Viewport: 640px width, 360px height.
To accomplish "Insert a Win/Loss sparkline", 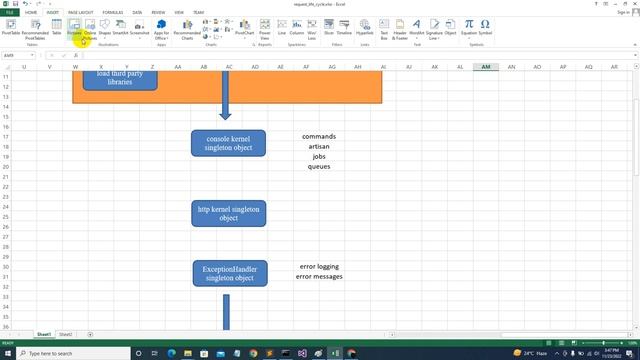I will coord(312,29).
